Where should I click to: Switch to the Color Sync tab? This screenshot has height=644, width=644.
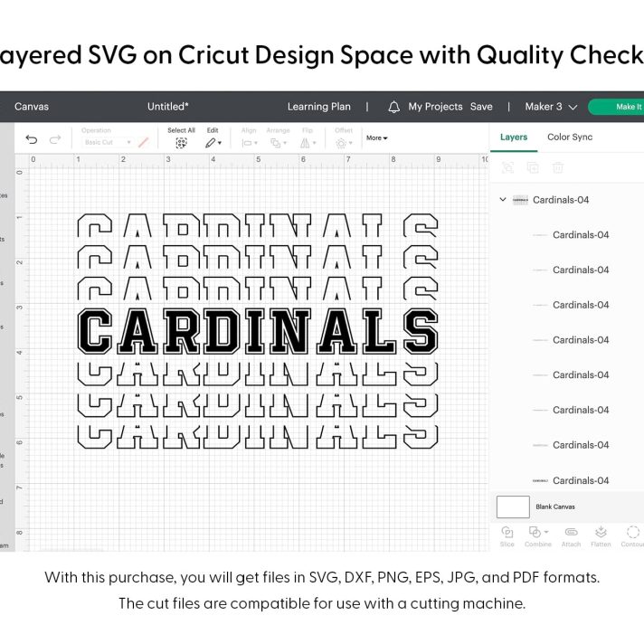point(570,137)
